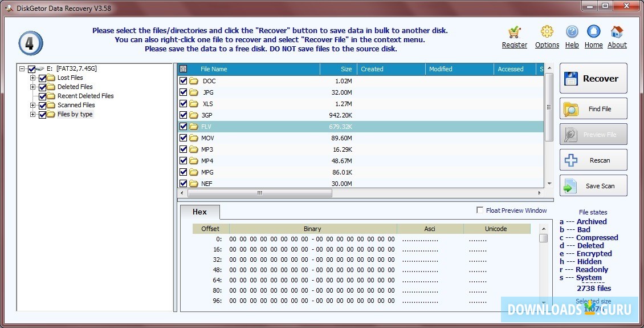
Task: Click the Deleted Files folder icon in the tree
Action: coord(51,87)
